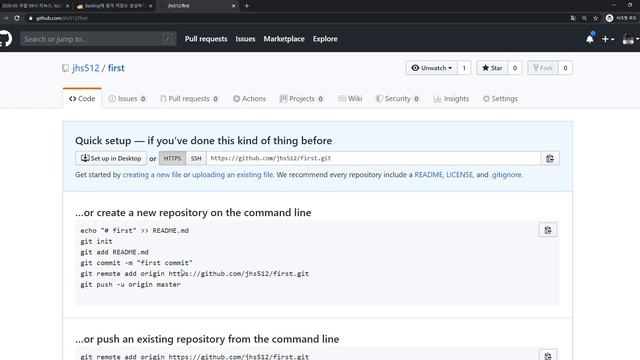Viewport: 640px width, 360px height.
Task: Click the translate page icon in address bar
Action: 573,18
